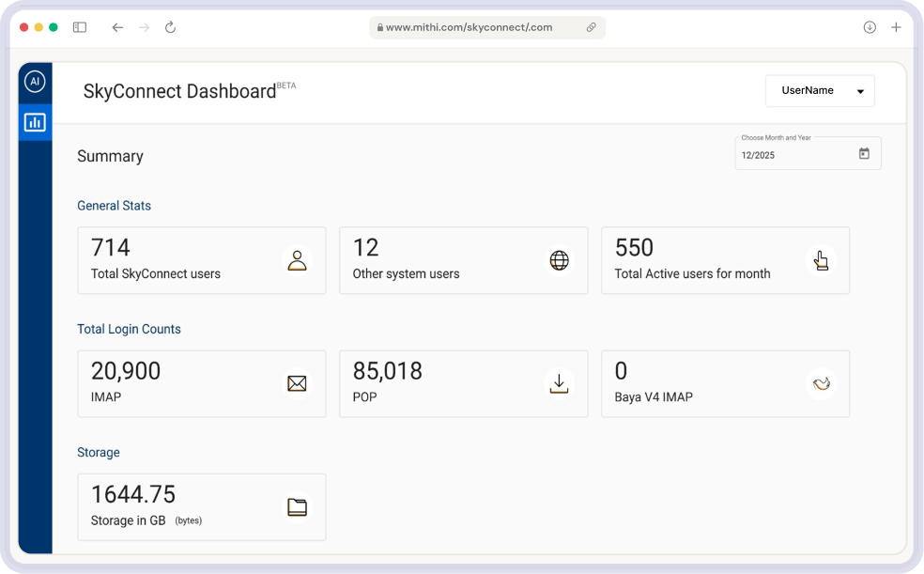Maximize the window with the green button
Image resolution: width=924 pixels, height=574 pixels.
(53, 27)
